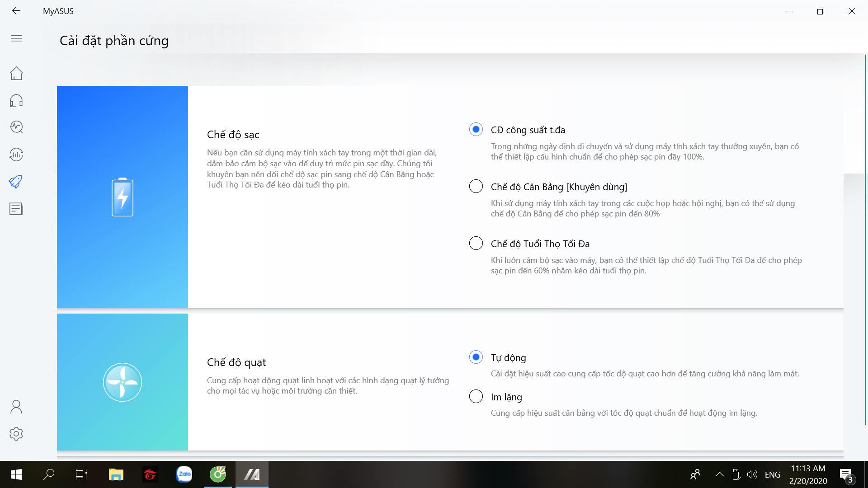
Task: Click the Chế độ sạc heading
Action: (233, 135)
